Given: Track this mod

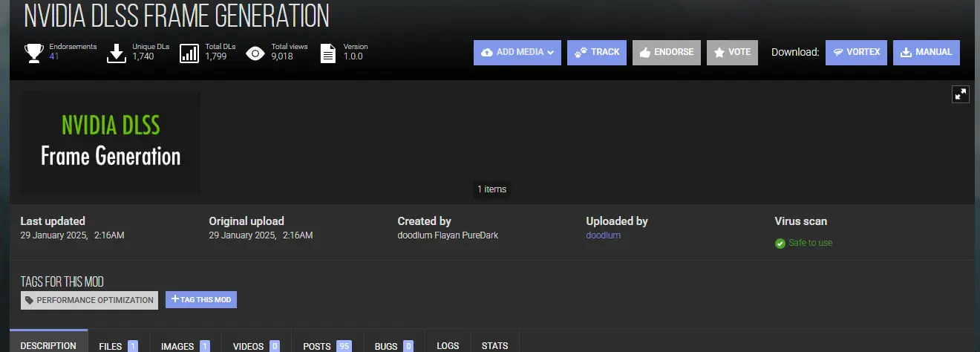Looking at the screenshot, I should 597,53.
